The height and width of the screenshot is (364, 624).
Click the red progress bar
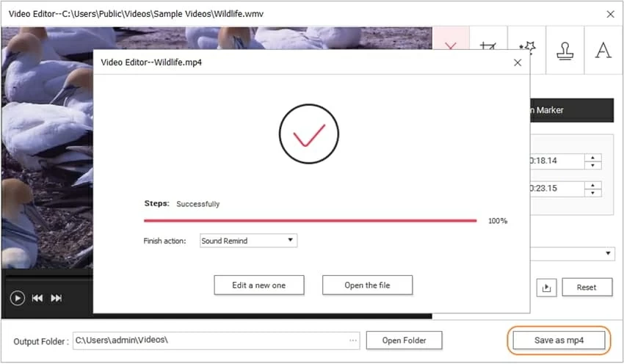click(310, 220)
